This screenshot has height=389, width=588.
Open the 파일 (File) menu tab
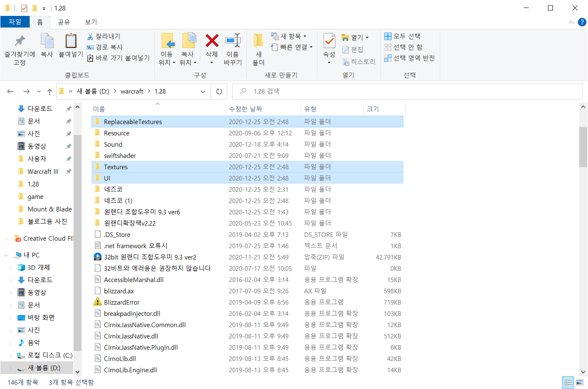[x=15, y=22]
